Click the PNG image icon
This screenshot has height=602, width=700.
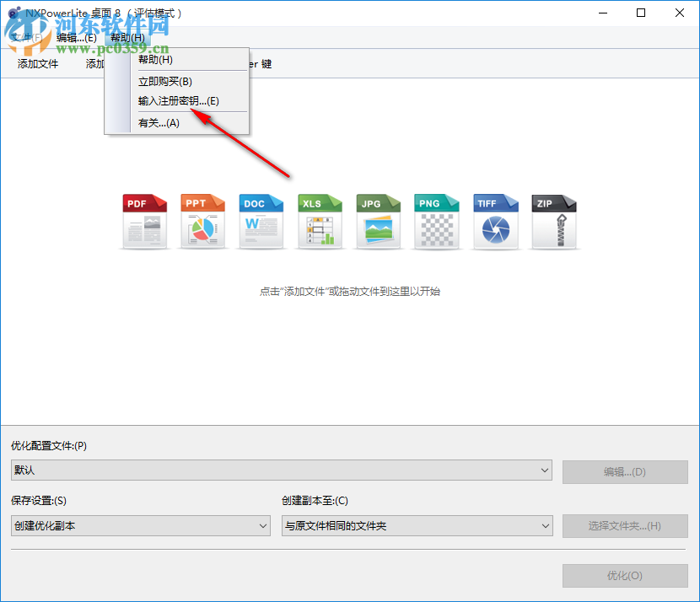click(436, 221)
